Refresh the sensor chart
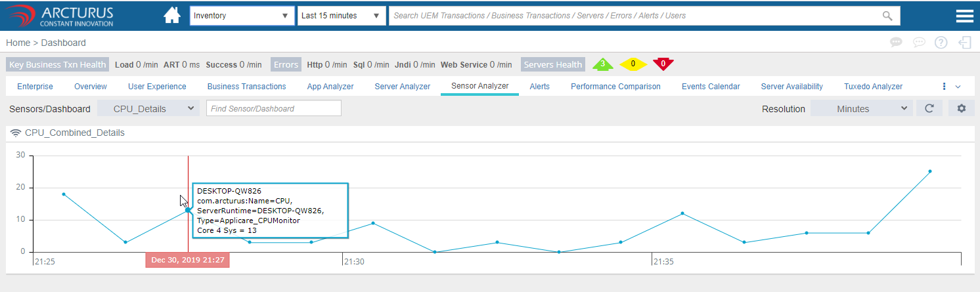The image size is (980, 292). tap(929, 109)
